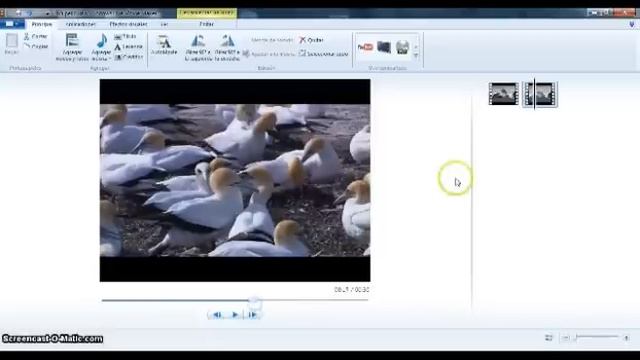Image resolution: width=640 pixels, height=360 pixels.
Task: Add Créditos to the movie
Action: point(128,57)
